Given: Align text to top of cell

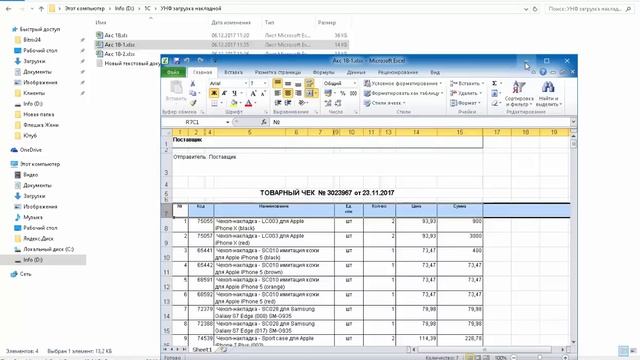Looking at the screenshot, I should click(278, 83).
